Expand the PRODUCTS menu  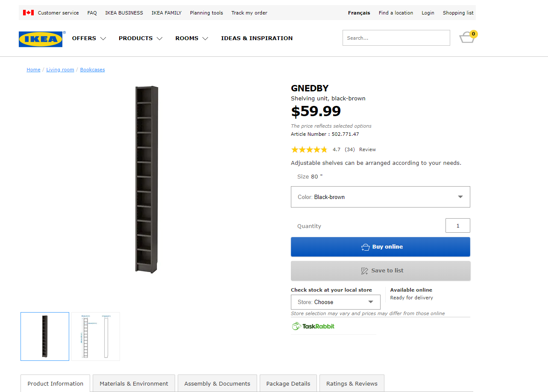141,38
